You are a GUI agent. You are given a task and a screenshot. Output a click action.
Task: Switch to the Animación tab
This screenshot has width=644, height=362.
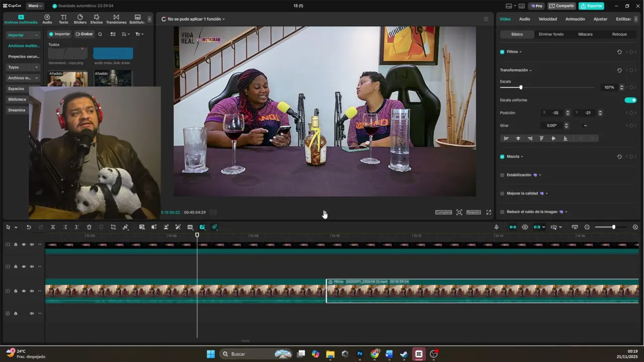click(x=575, y=19)
